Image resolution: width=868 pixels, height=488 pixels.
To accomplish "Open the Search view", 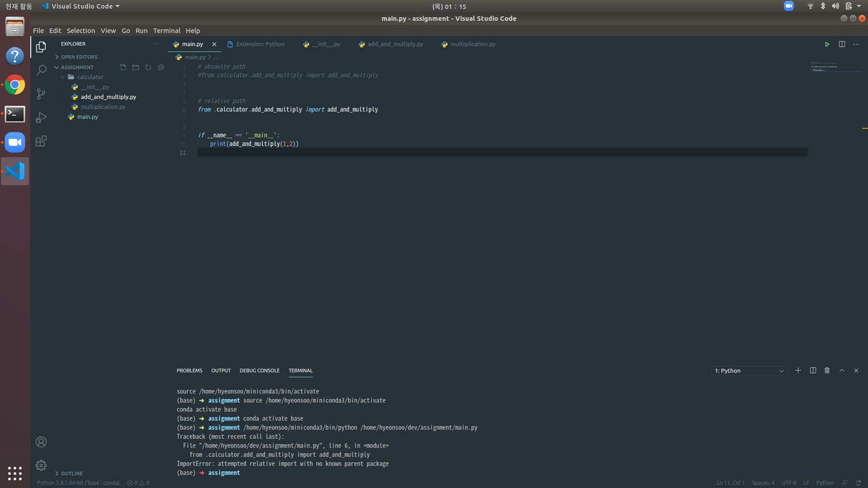I will tap(41, 70).
